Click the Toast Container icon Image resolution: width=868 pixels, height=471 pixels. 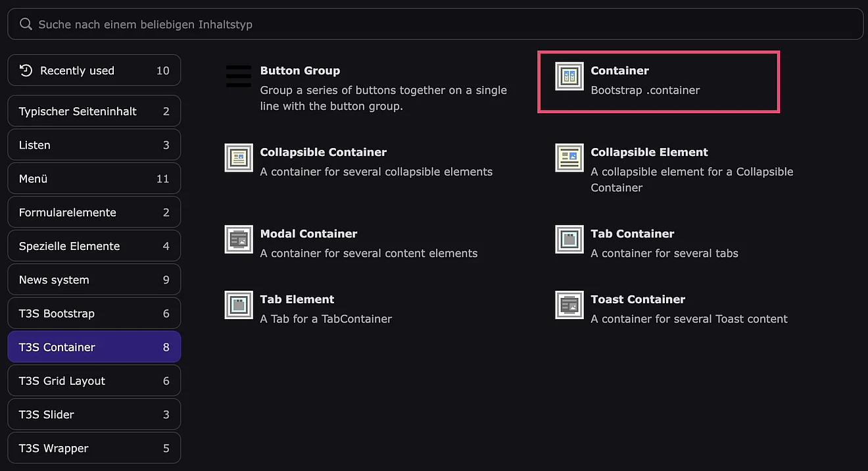(x=569, y=305)
